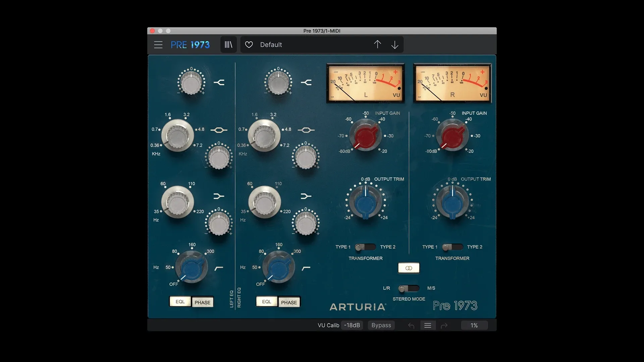Image resolution: width=644 pixels, height=362 pixels.
Task: Click the Bypass button
Action: point(381,325)
